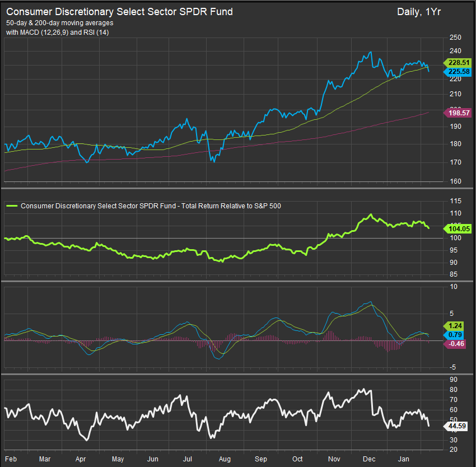Click the 198.57 200-day average tag
This screenshot has width=476, height=467.
coord(458,113)
